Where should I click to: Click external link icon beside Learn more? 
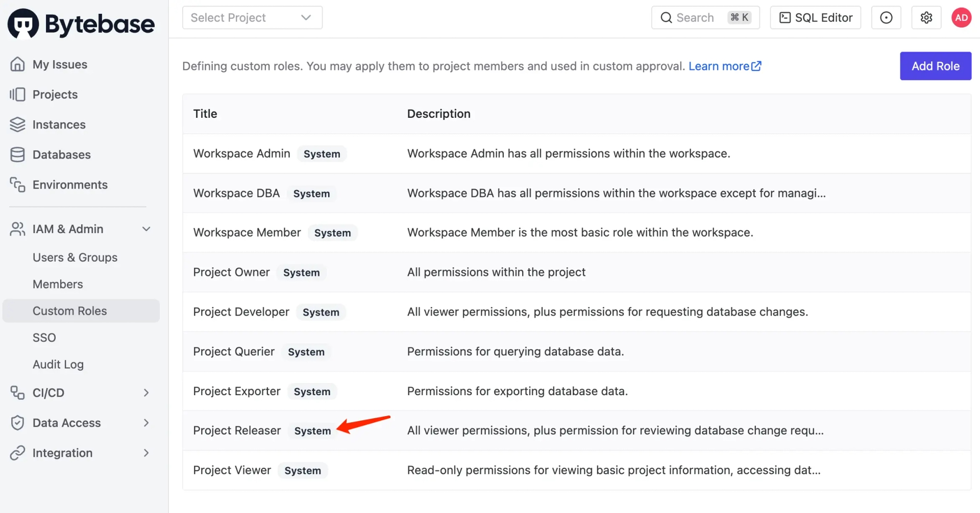[x=756, y=66]
